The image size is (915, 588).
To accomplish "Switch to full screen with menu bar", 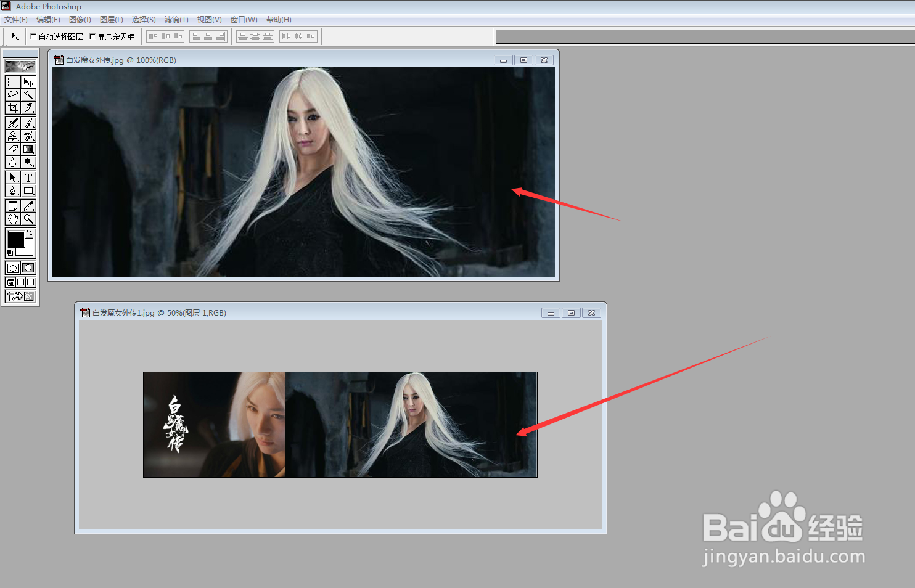I will point(20,282).
